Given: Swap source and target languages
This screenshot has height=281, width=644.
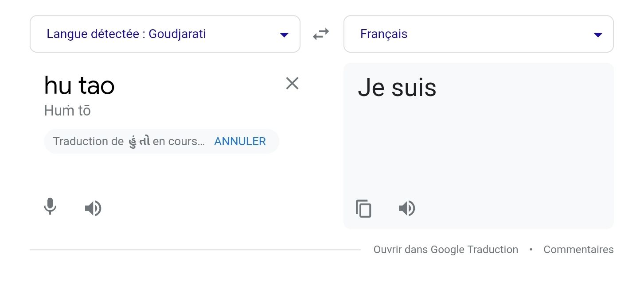Looking at the screenshot, I should 320,34.
